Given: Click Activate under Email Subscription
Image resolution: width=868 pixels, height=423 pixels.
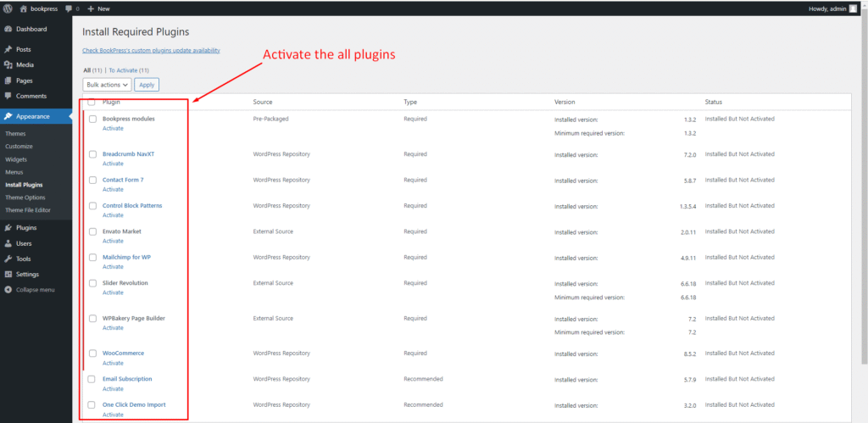Looking at the screenshot, I should (113, 389).
